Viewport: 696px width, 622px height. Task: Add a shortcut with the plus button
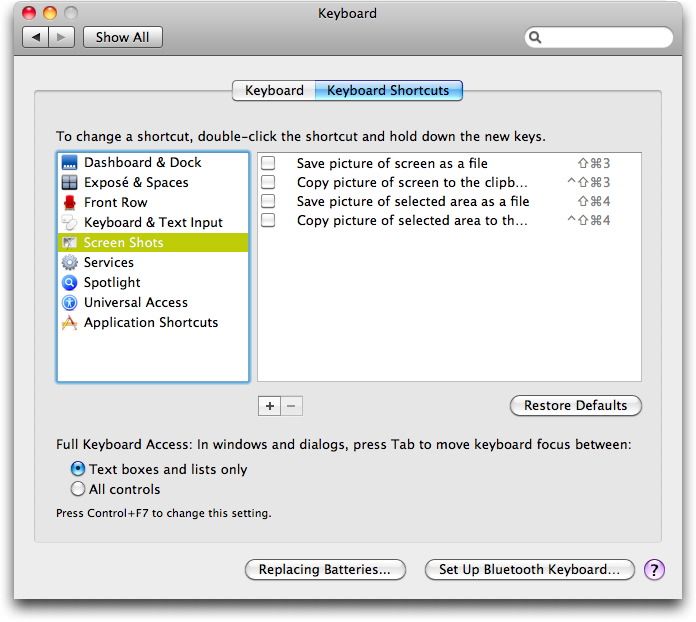[x=269, y=406]
